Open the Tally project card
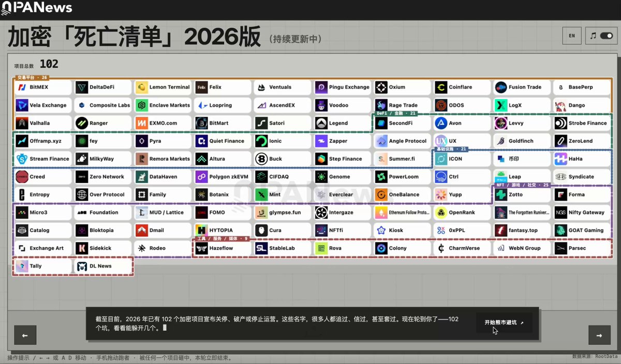 point(43,266)
